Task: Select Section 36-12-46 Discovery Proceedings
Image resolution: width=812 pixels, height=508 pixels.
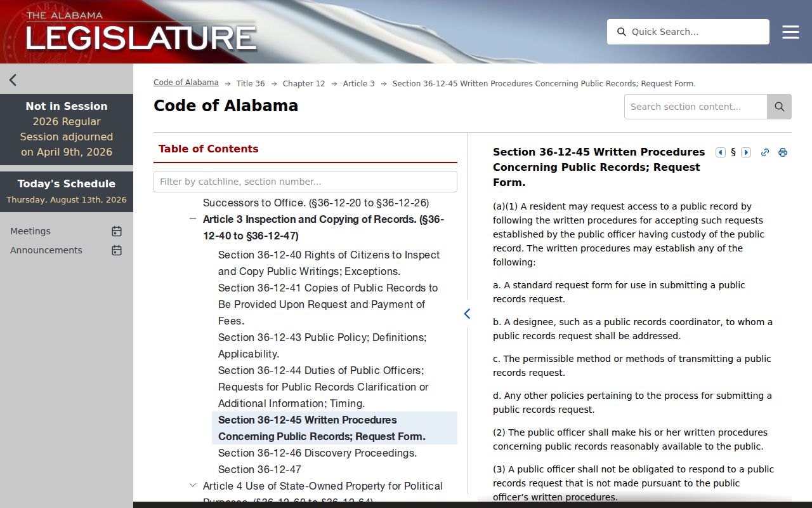Action: click(334, 453)
